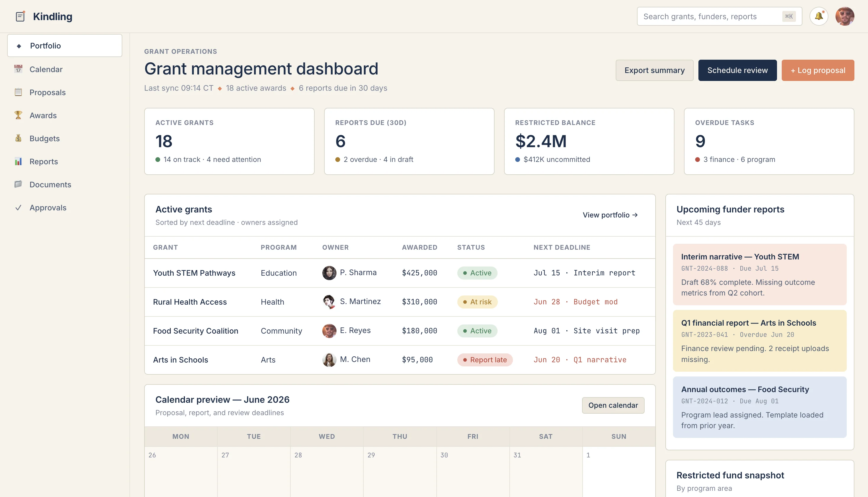
Task: Click the Aug 01 Site visit prep deadline
Action: coord(586,331)
